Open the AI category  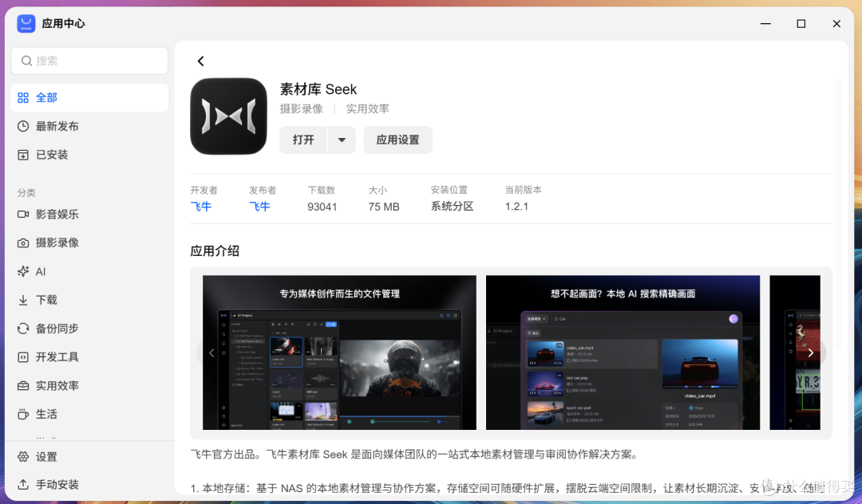point(89,271)
